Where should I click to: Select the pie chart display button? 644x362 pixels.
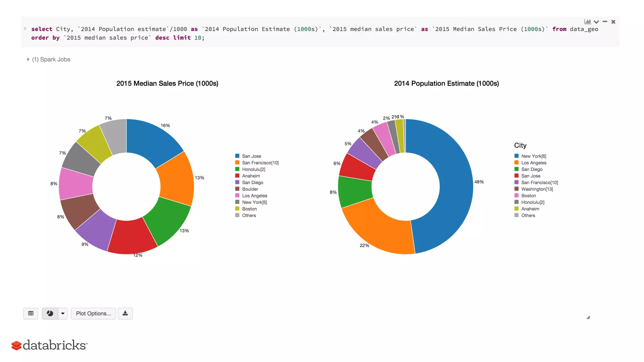pos(50,313)
